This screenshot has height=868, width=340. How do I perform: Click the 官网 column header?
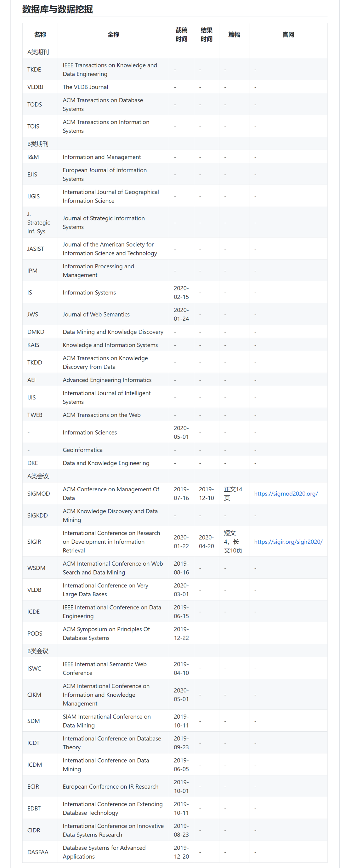click(x=288, y=34)
